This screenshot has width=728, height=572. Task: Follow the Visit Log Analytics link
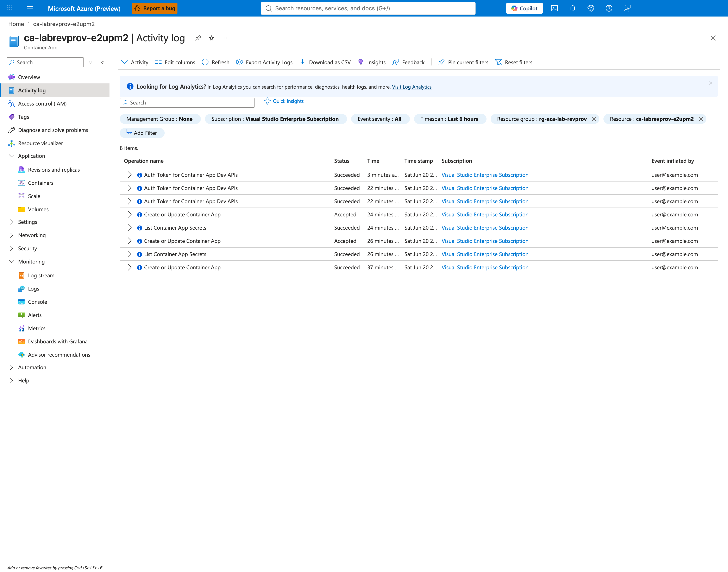point(412,87)
